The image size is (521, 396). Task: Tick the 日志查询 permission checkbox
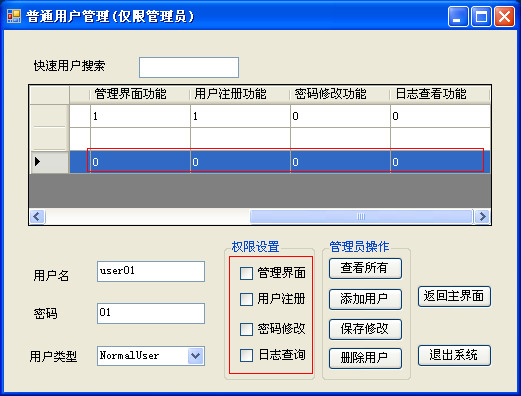246,355
